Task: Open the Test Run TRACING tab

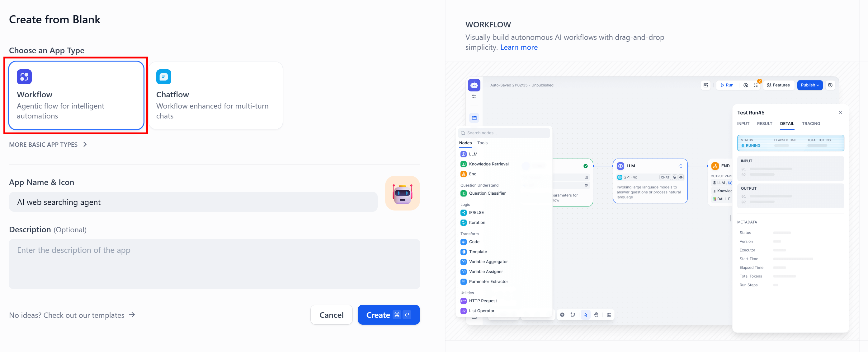Action: pos(811,123)
